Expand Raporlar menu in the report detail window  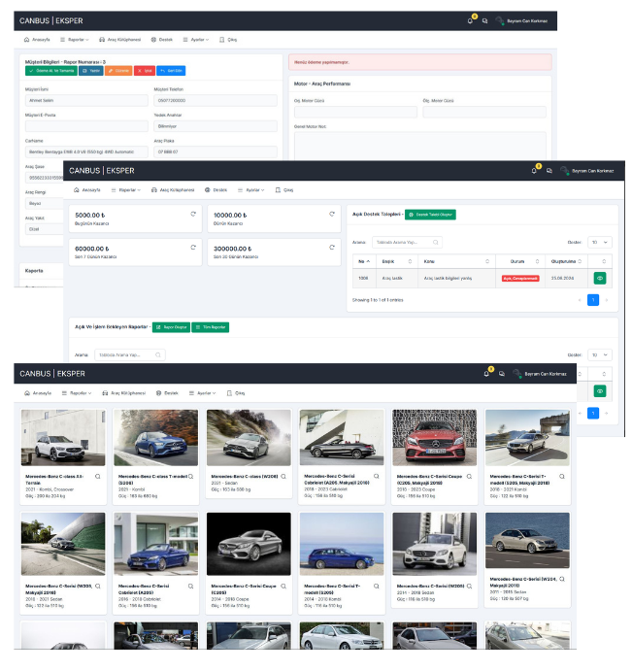pyautogui.click(x=74, y=40)
